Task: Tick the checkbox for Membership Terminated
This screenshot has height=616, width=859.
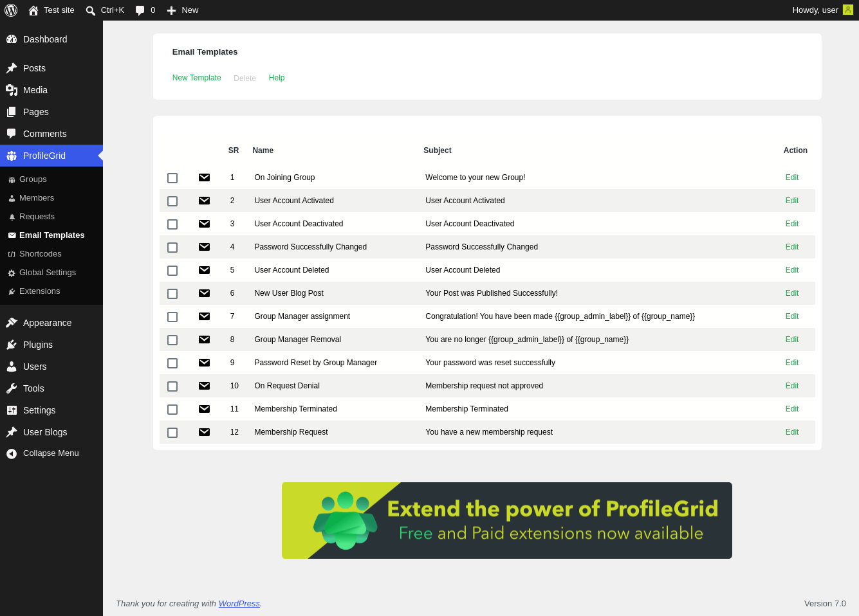Action: click(x=172, y=410)
